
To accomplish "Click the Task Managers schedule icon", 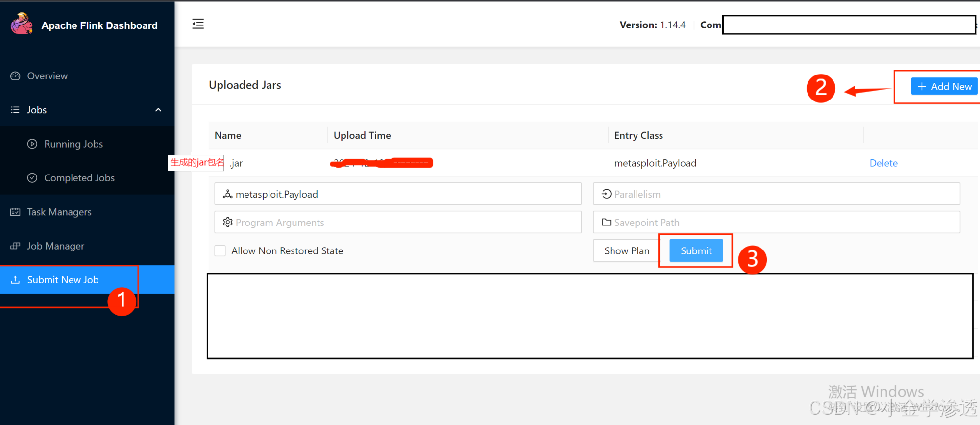I will point(15,212).
